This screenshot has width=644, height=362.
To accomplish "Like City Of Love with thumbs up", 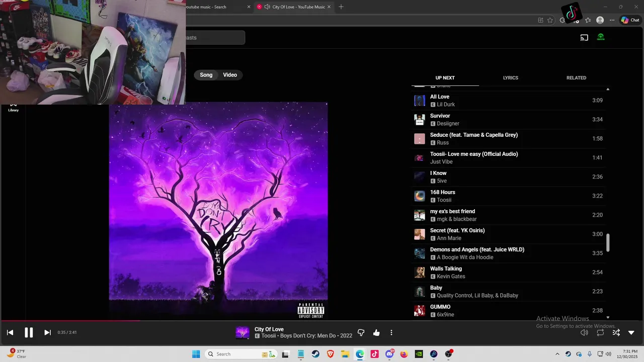I will (x=376, y=332).
